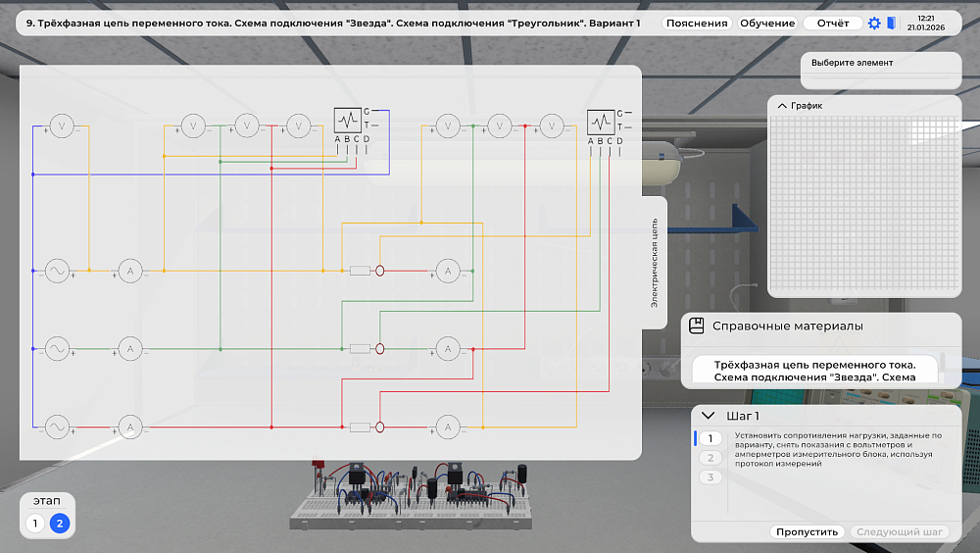Select step 2 in the step list
980x553 pixels.
tap(710, 458)
